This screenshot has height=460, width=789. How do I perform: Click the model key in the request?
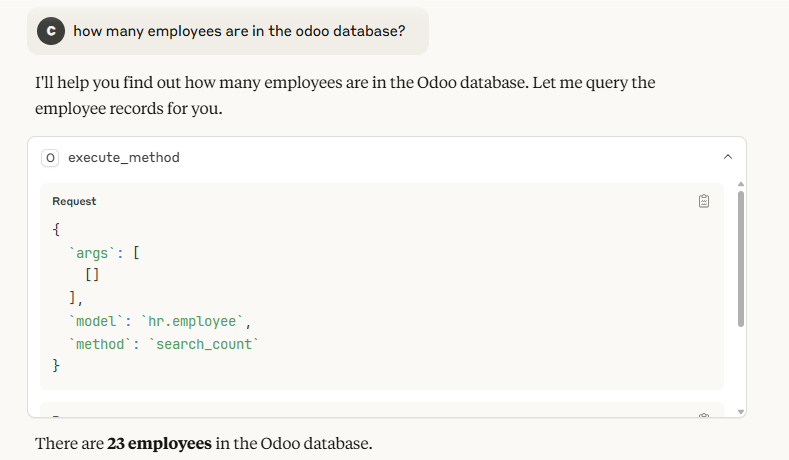(97, 321)
